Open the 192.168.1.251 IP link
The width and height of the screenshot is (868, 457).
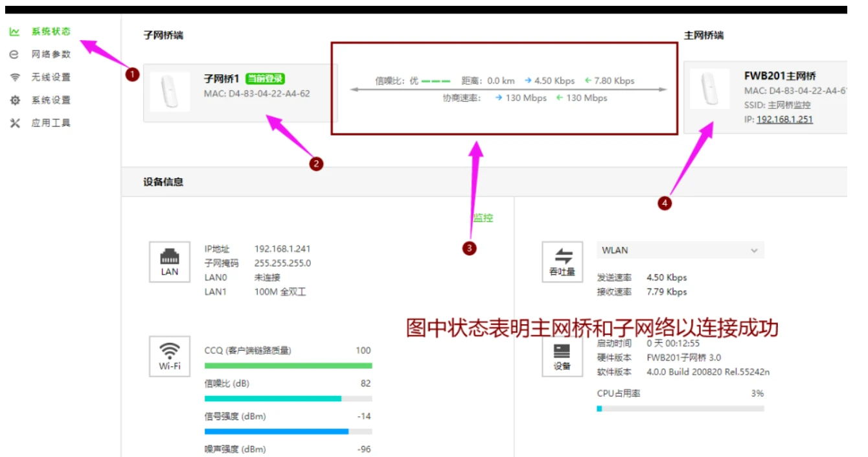784,119
